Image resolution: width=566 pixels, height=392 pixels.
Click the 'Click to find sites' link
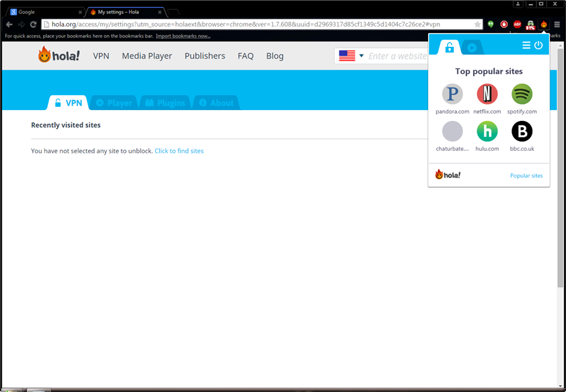pos(179,151)
